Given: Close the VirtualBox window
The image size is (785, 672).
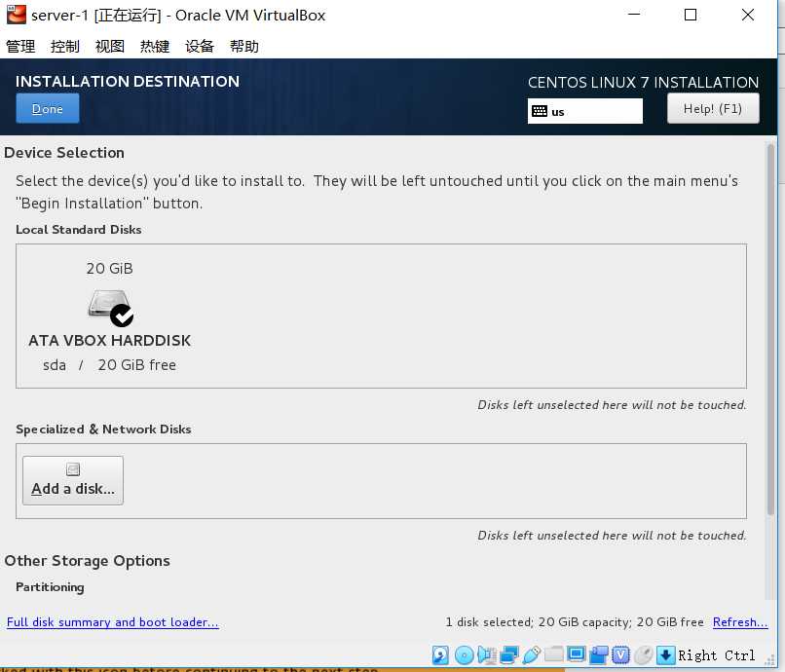Looking at the screenshot, I should click(x=747, y=15).
